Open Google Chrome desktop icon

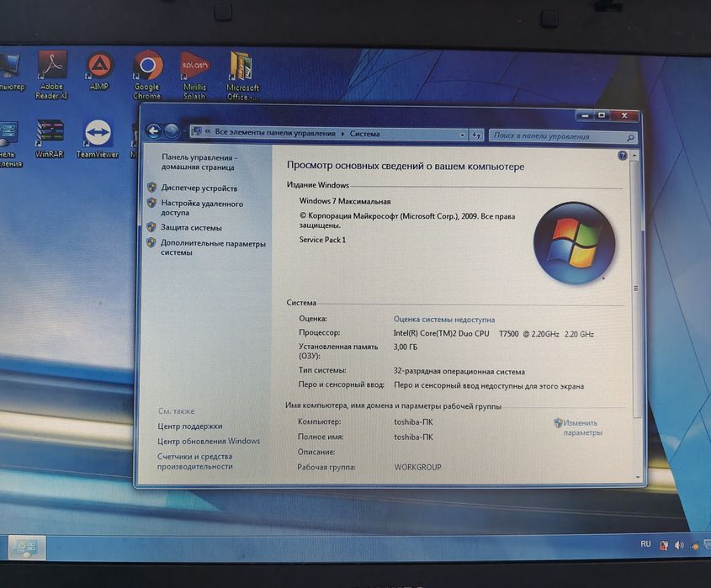point(147,76)
